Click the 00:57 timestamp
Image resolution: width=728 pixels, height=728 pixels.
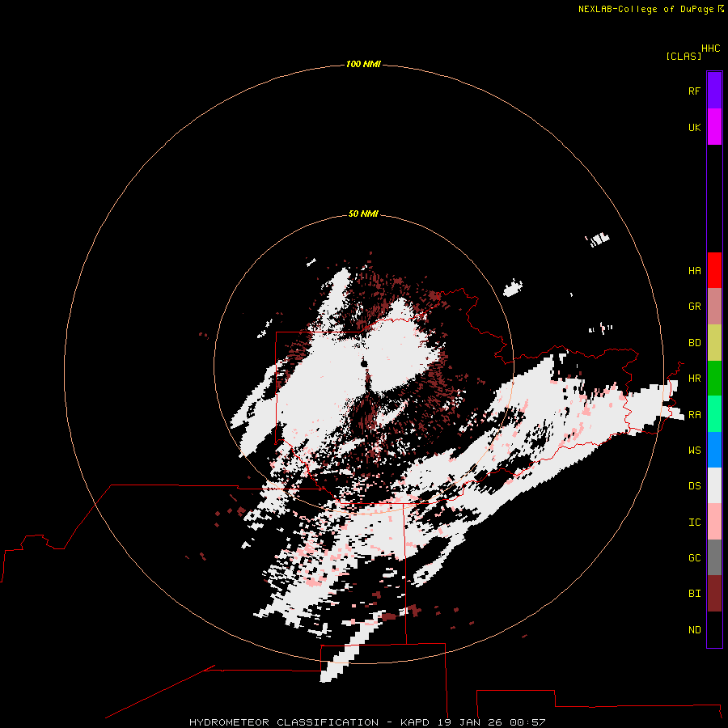[x=527, y=722]
